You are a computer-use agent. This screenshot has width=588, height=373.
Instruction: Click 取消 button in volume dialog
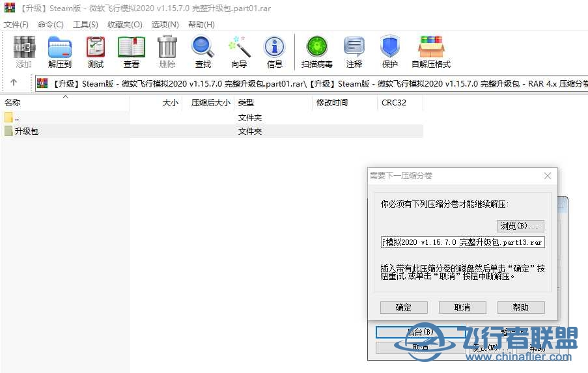coord(462,307)
